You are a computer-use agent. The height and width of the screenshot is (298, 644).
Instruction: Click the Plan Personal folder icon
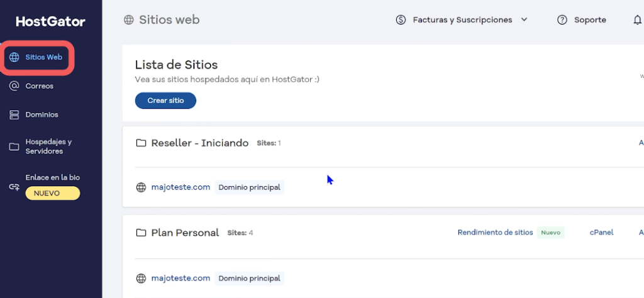tap(142, 233)
